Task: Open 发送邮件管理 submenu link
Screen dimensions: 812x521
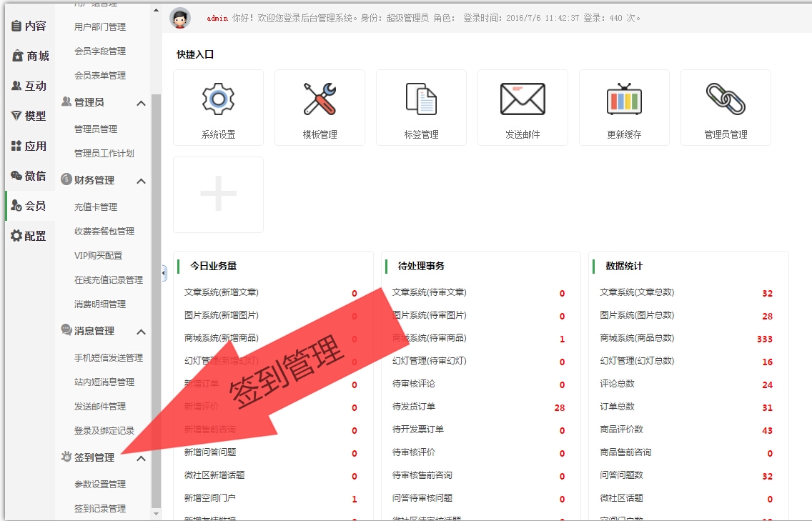Action: click(x=100, y=407)
